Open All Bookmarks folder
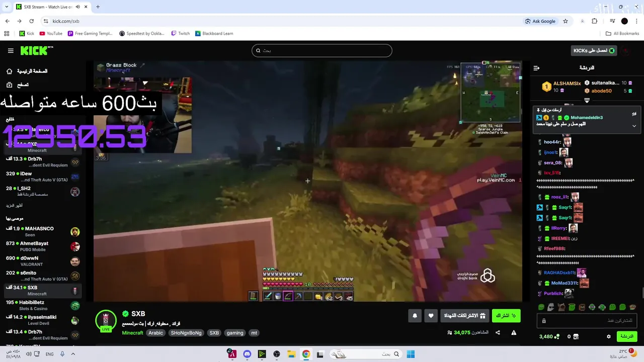Viewport: 644px width, 362px height. [x=622, y=34]
